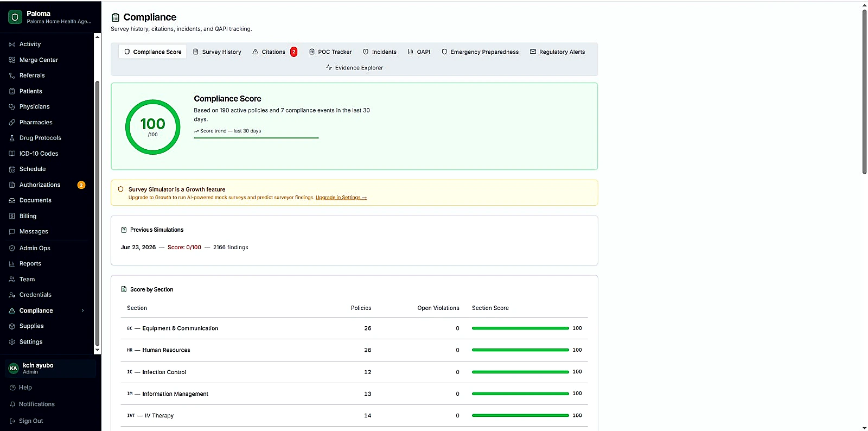Click the '2166 findings' text
Image resolution: width=868 pixels, height=431 pixels.
231,248
